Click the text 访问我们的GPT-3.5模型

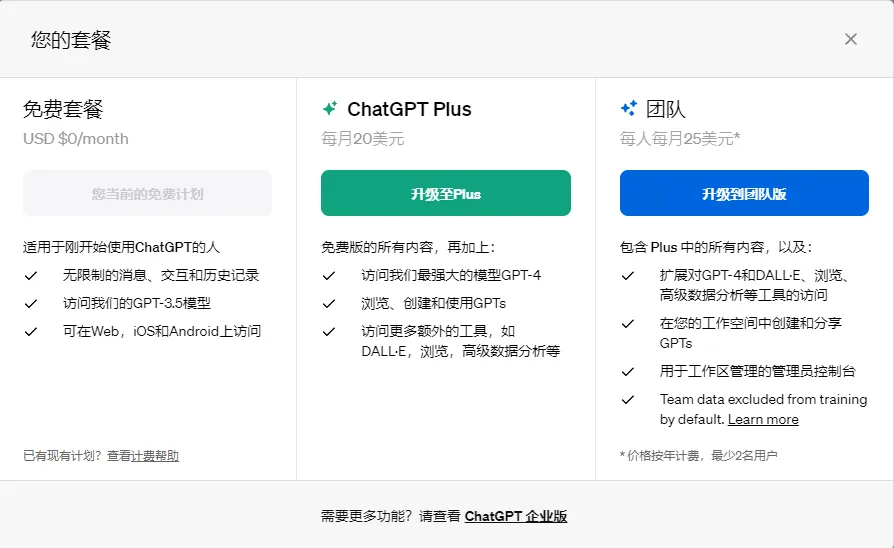click(x=137, y=303)
